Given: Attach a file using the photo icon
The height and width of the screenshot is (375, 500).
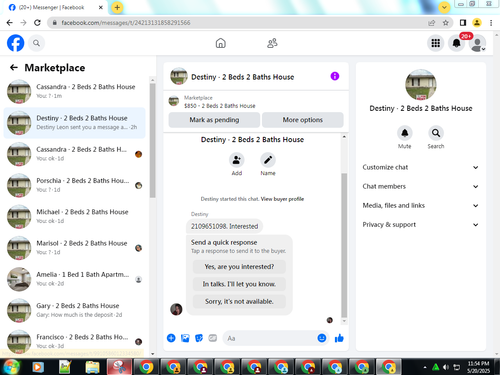Looking at the screenshot, I should coord(185,338).
